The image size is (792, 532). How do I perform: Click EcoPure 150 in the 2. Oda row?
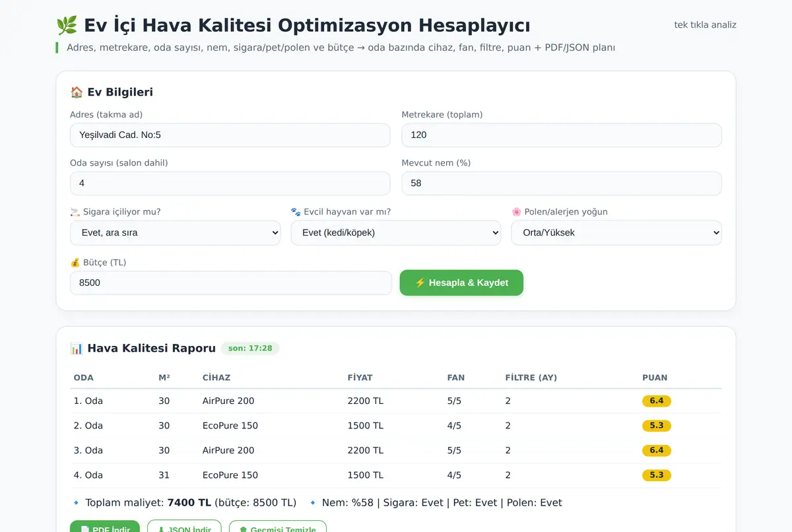pyautogui.click(x=230, y=426)
